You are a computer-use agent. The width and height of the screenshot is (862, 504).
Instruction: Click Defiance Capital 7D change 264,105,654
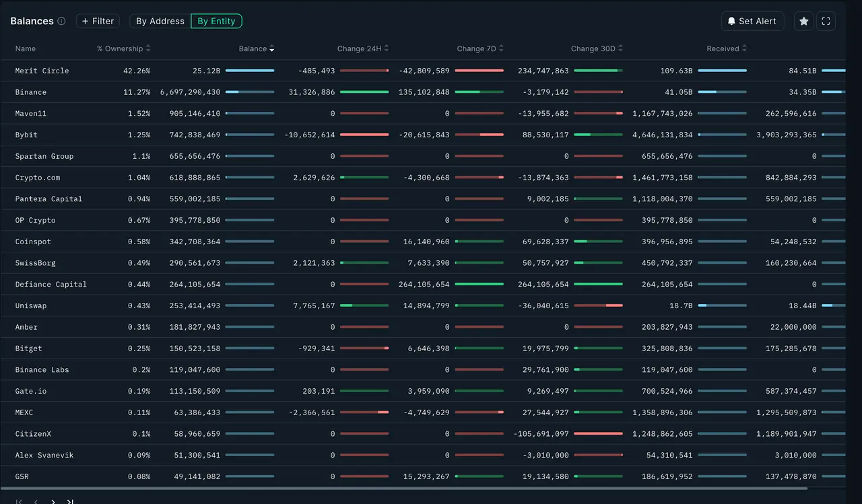424,285
